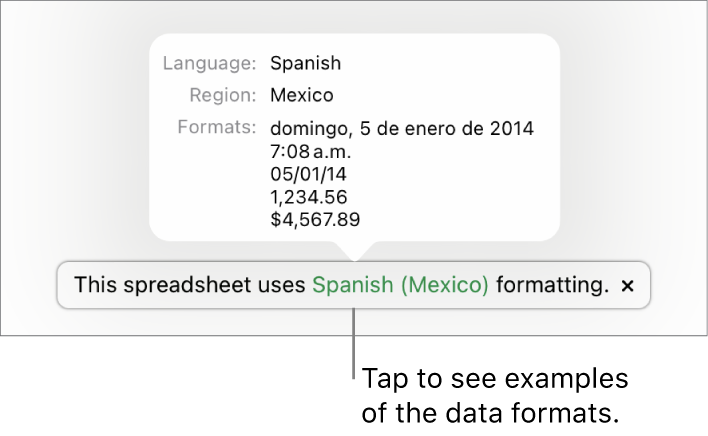Click the empty area right of "Mexico" in the popover

coord(450,96)
